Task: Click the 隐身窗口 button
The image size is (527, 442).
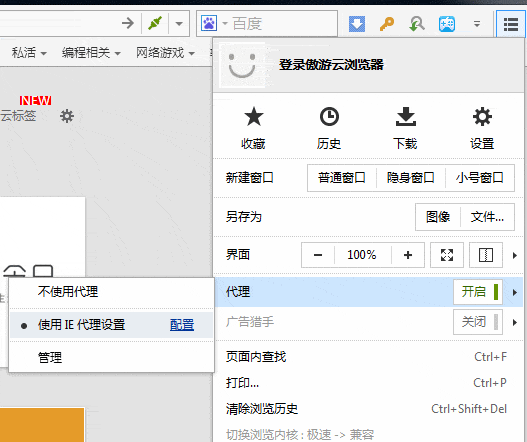Action: click(411, 177)
